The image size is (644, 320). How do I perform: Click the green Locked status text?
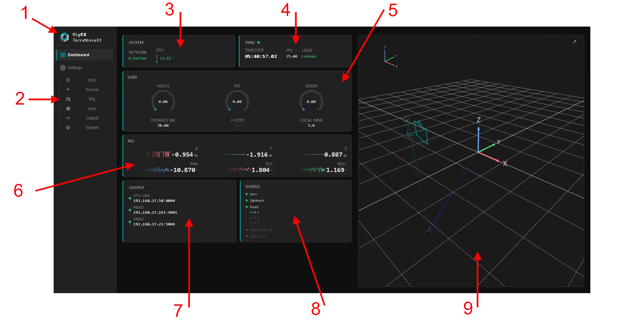click(309, 57)
